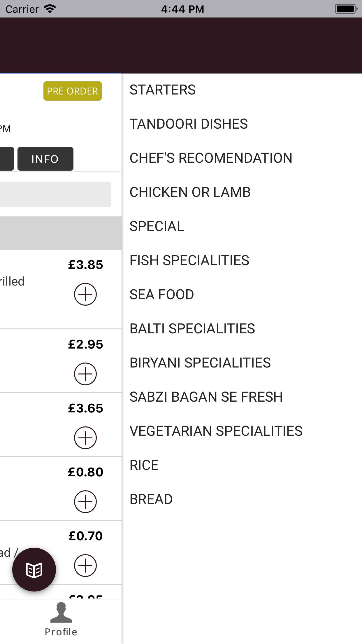Open TANDOORI DISHES section
The image size is (362, 644).
[189, 124]
